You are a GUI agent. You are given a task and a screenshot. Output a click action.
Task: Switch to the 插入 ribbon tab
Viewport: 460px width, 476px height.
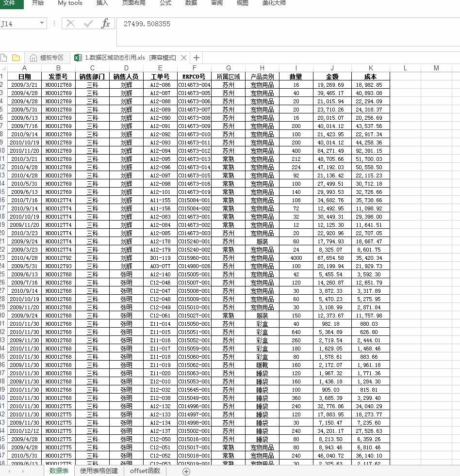[x=102, y=3]
